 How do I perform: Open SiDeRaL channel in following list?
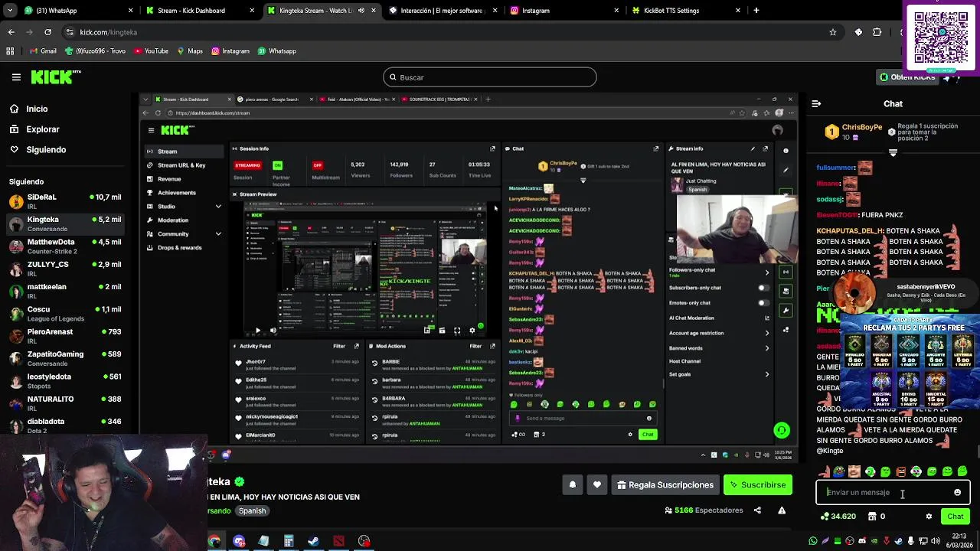(65, 201)
